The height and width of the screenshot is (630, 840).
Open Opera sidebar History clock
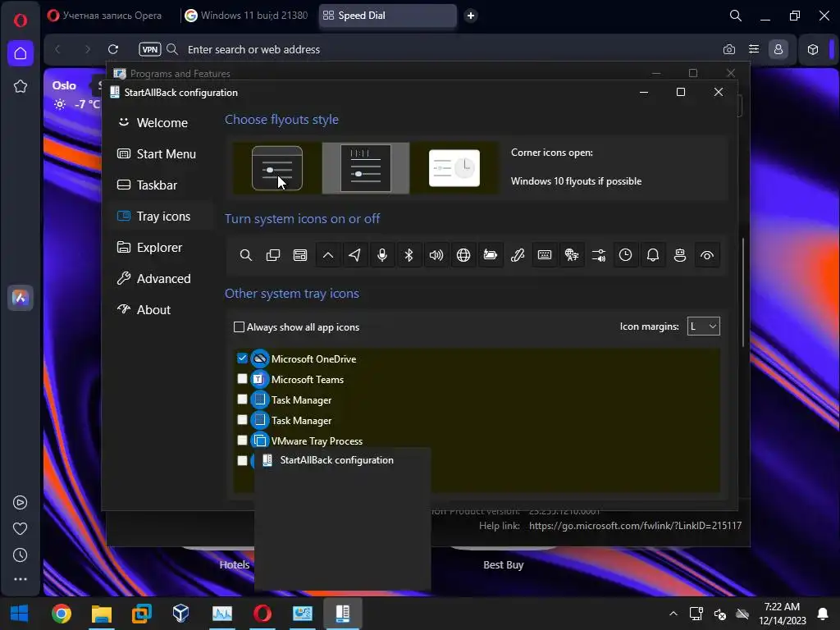tap(21, 555)
